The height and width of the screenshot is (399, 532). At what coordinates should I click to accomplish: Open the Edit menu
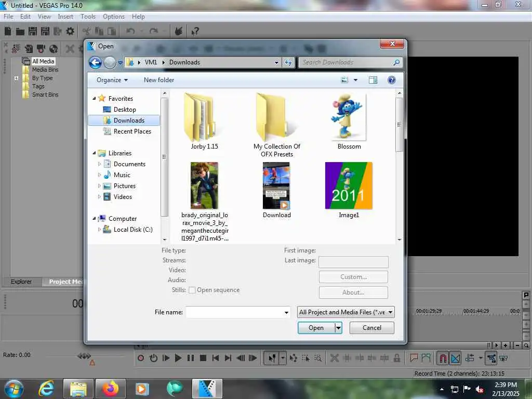(25, 17)
